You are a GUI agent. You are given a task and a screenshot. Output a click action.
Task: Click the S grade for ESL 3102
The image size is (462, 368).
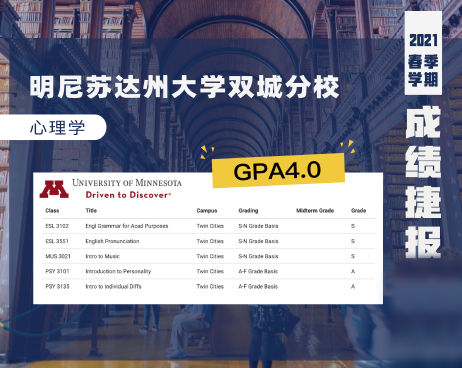(x=353, y=226)
